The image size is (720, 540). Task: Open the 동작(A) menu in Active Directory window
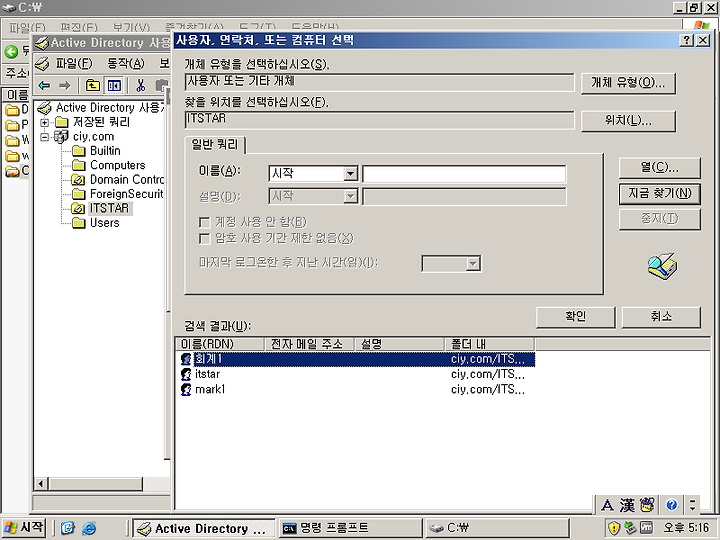tap(125, 63)
